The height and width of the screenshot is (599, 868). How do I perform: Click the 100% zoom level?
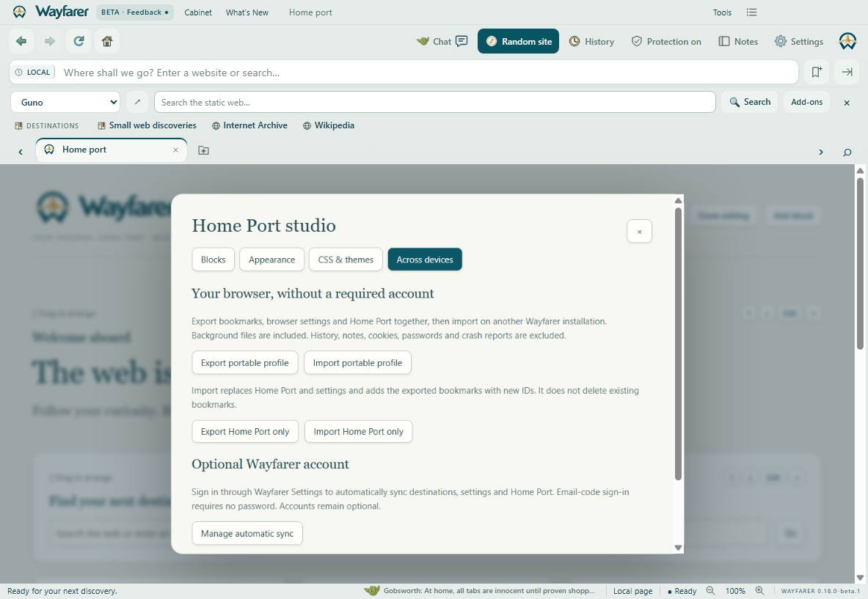735,591
